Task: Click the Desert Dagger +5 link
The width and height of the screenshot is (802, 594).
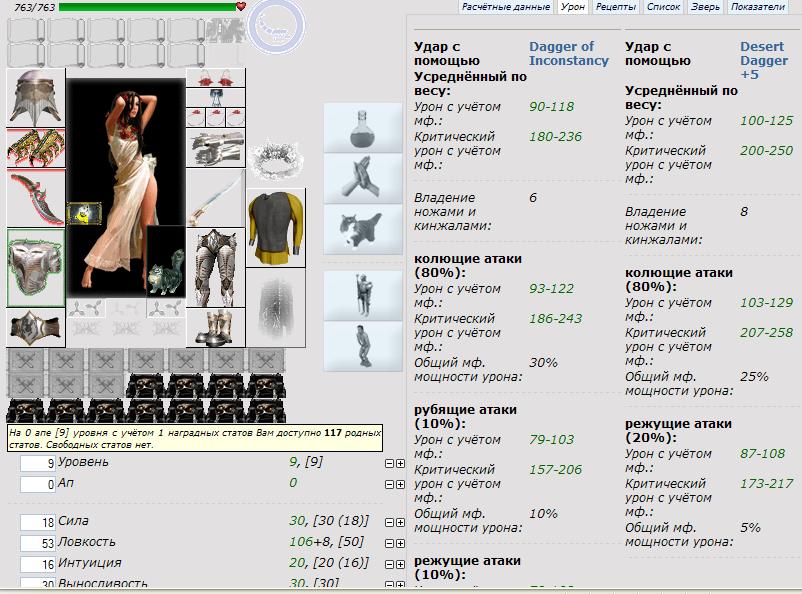Action: click(x=764, y=60)
